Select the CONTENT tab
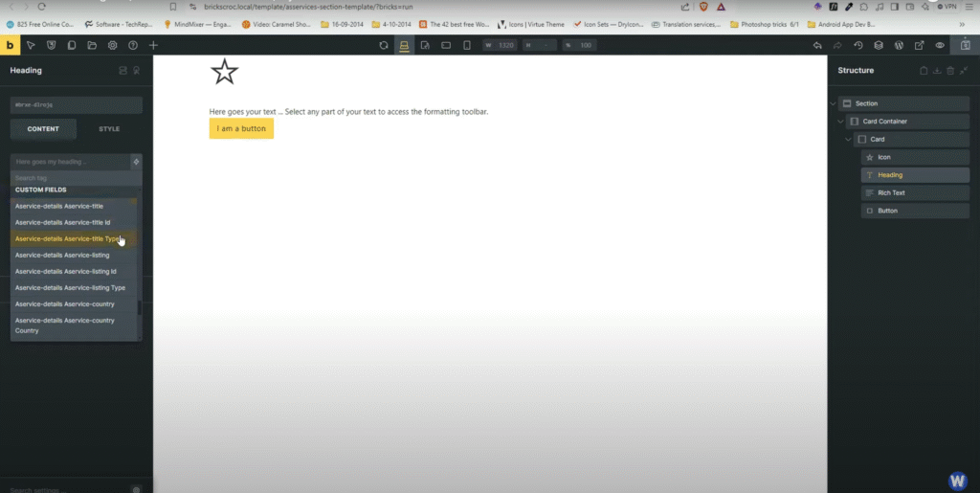The width and height of the screenshot is (980, 493). 43,128
